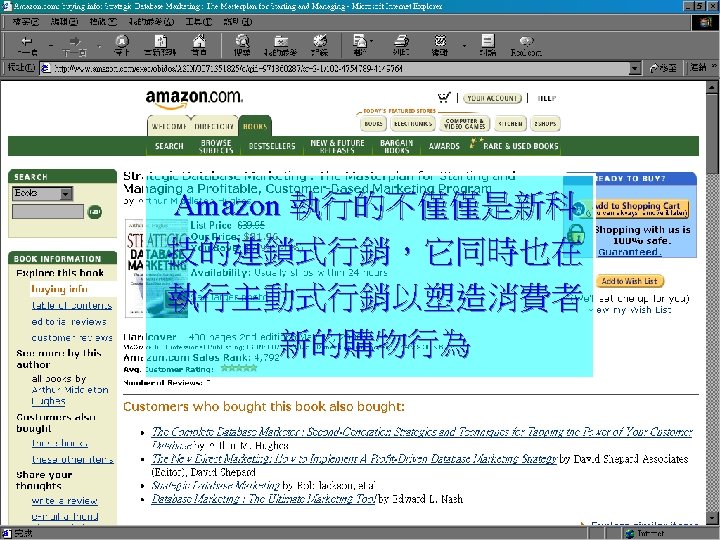This screenshot has width=720, height=540.
Task: Open the Forward button history dropdown arrow
Action: coord(99,46)
